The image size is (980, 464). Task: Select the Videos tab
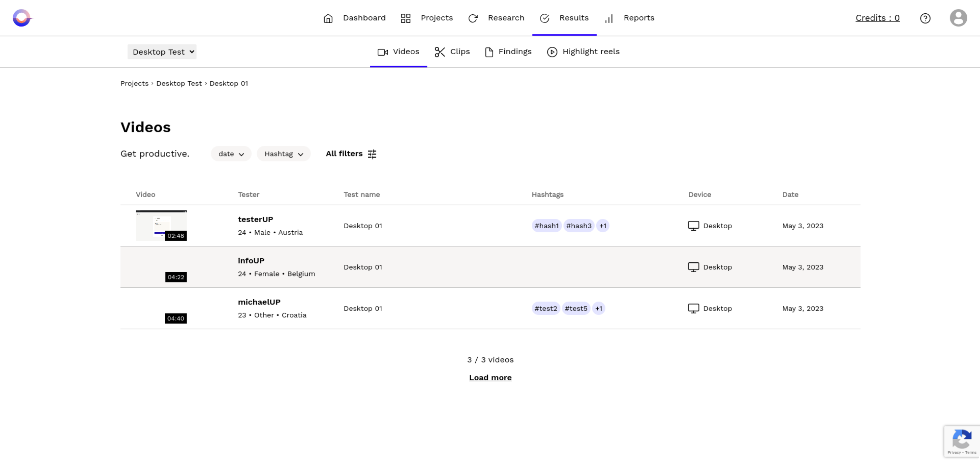click(x=398, y=51)
